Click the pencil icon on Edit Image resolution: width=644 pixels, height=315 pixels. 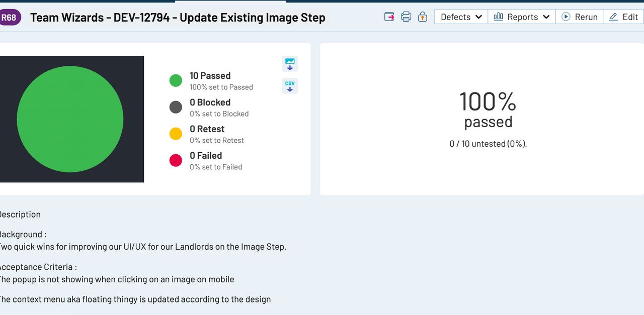[613, 17]
